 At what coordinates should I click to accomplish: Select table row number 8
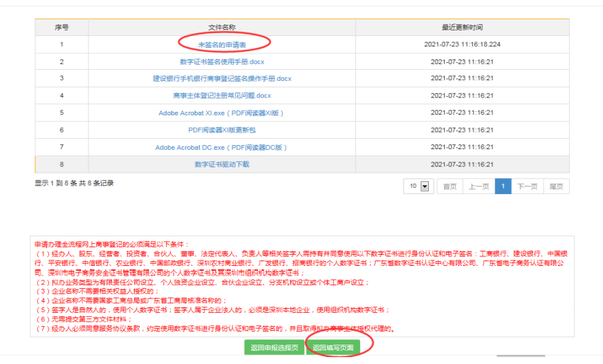coord(62,164)
